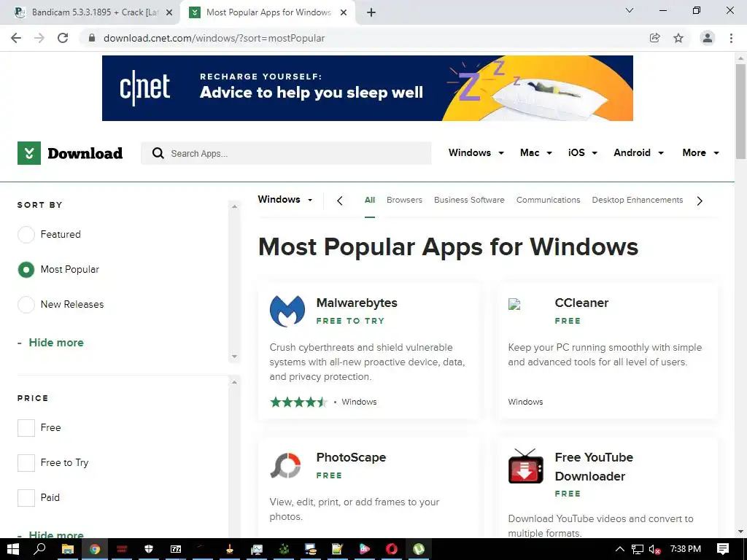
Task: Select the Most Popular sort option
Action: (x=26, y=270)
